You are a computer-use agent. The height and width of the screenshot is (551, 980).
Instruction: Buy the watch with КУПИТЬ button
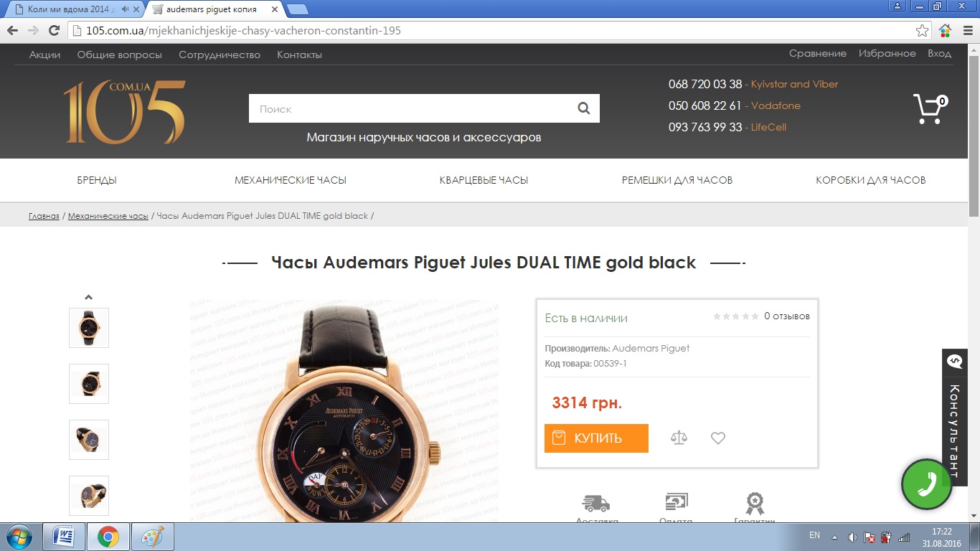[x=596, y=438]
